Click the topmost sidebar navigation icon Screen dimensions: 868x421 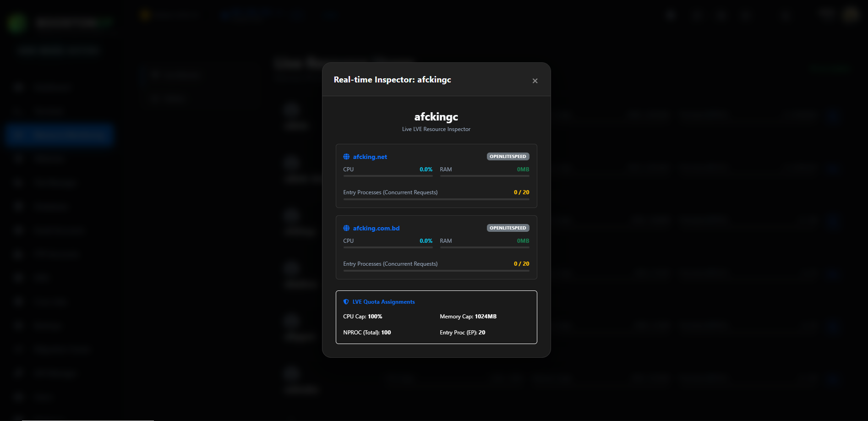18,87
